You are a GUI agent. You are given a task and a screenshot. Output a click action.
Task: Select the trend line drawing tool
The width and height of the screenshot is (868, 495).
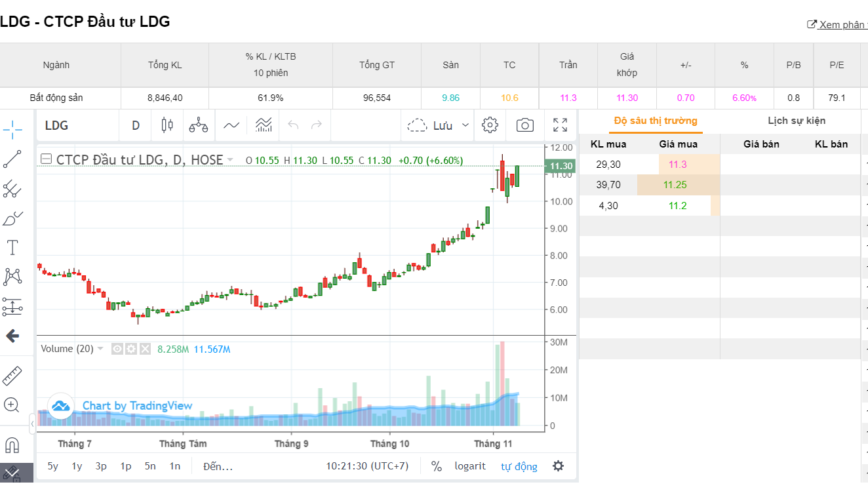point(12,159)
